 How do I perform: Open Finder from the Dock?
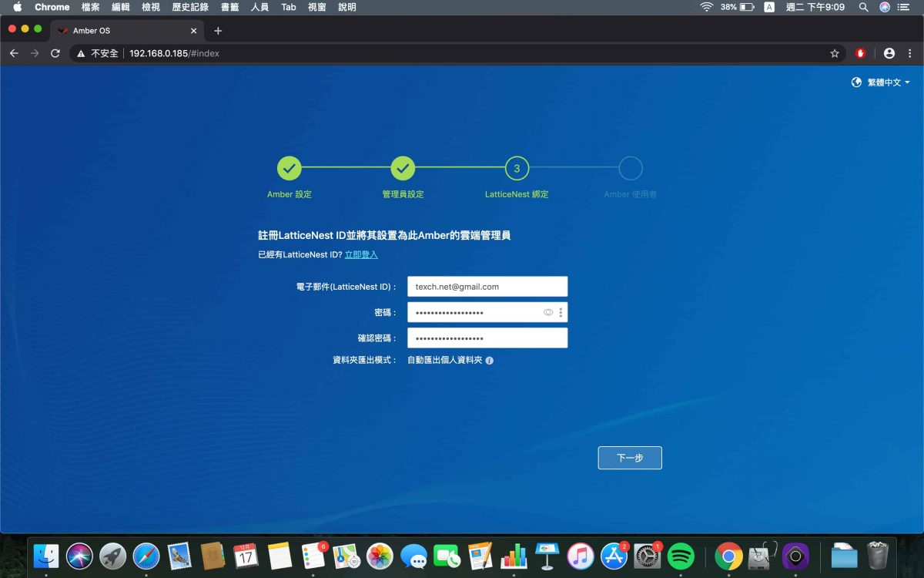[x=46, y=556]
